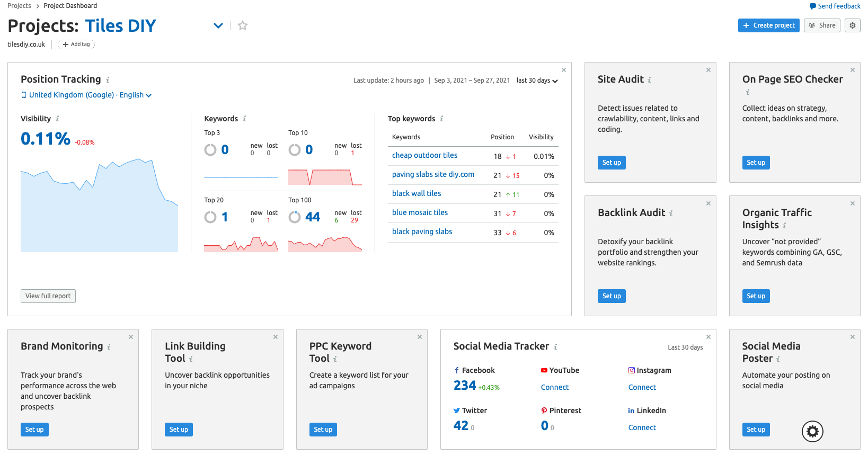Image resolution: width=868 pixels, height=455 pixels.
Task: Click the Top 10 keywords sparkline chart
Action: click(325, 177)
